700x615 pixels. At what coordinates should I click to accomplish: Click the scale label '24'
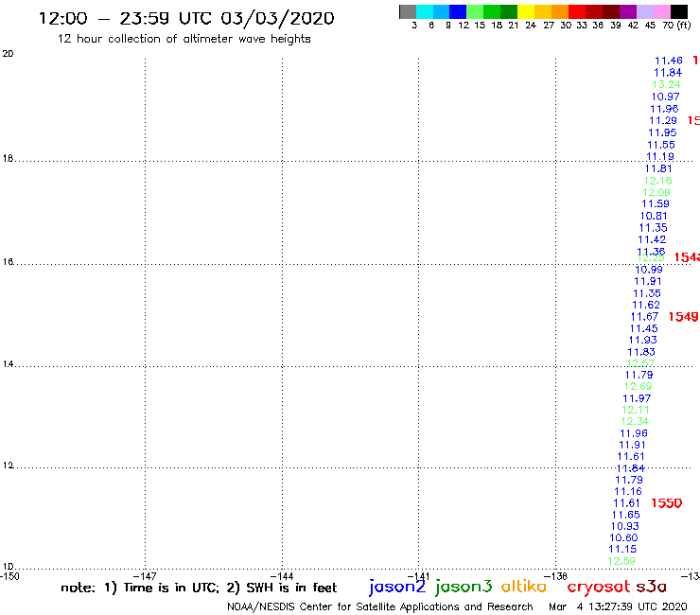coord(531,26)
